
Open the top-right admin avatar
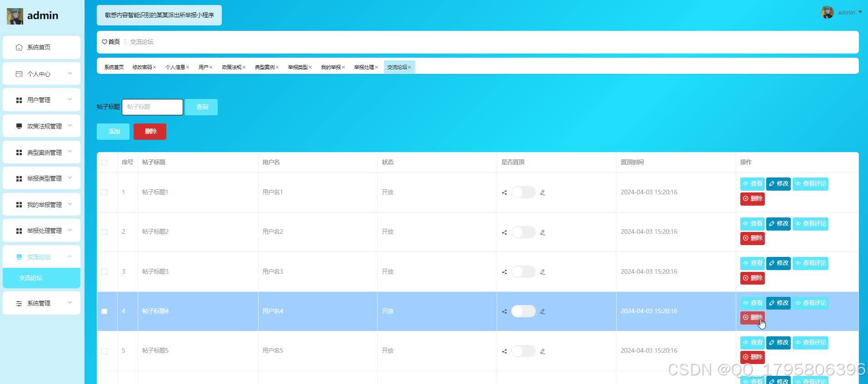tap(827, 12)
